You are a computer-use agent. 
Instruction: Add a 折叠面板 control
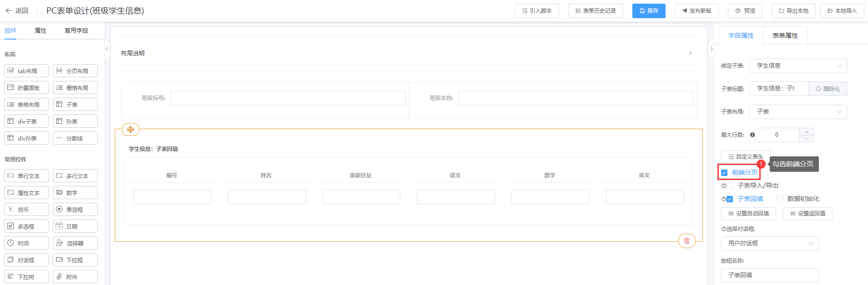click(27, 88)
